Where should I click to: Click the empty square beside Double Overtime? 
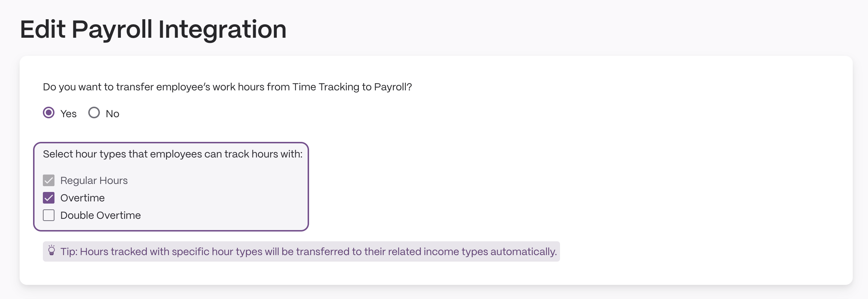pos(49,215)
